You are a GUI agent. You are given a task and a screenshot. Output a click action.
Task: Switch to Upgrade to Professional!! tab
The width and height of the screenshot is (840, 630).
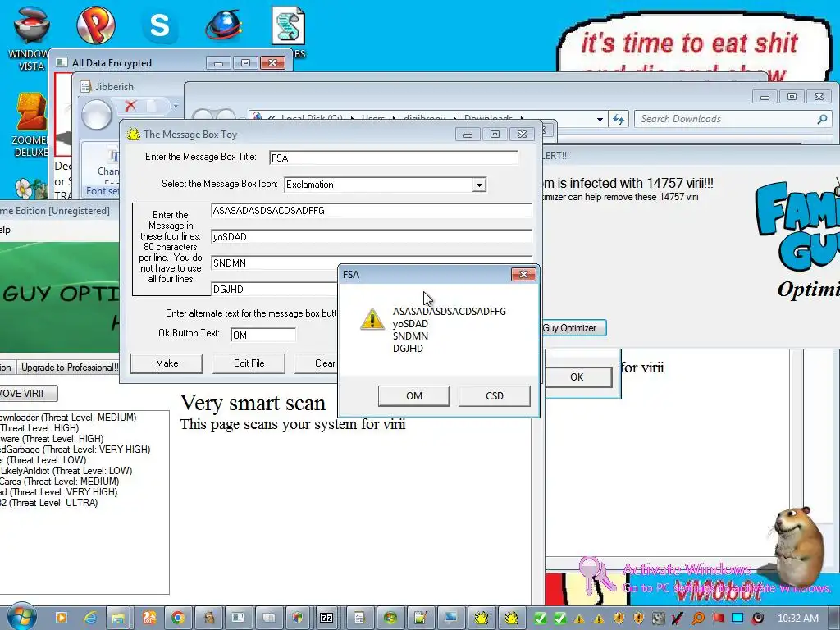[x=69, y=367]
